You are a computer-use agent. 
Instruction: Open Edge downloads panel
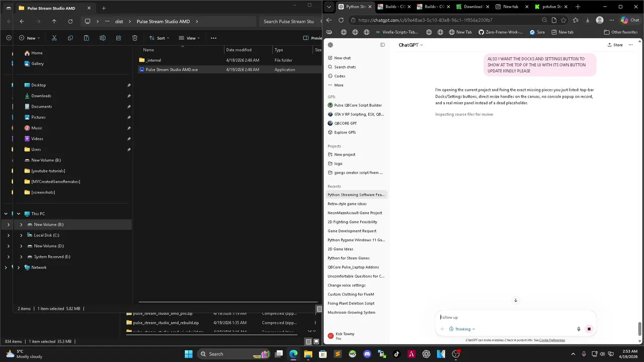click(587, 20)
